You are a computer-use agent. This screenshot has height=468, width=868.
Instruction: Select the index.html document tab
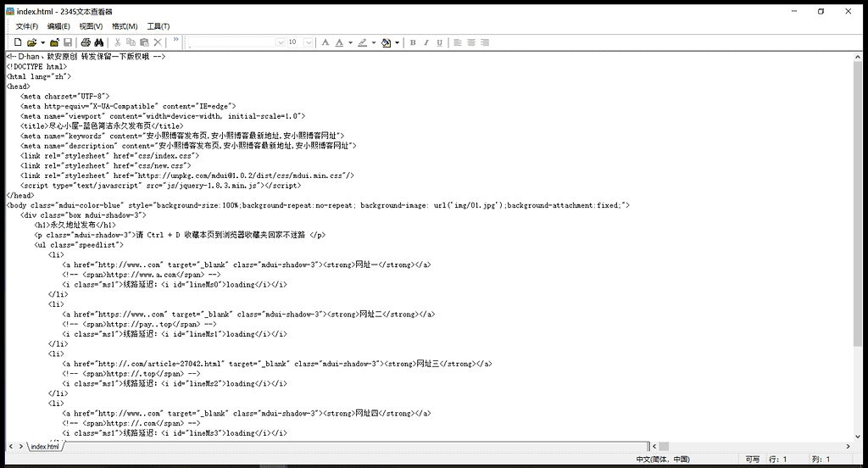point(45,447)
